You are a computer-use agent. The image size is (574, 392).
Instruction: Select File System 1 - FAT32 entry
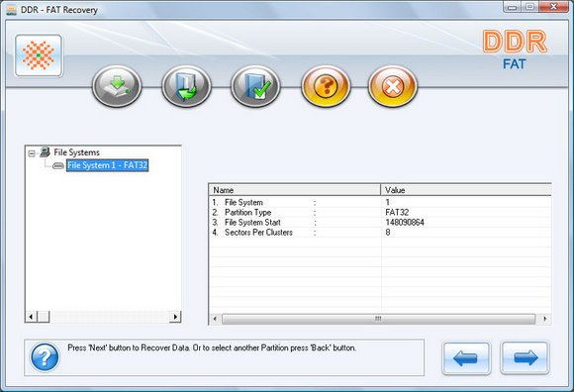107,165
